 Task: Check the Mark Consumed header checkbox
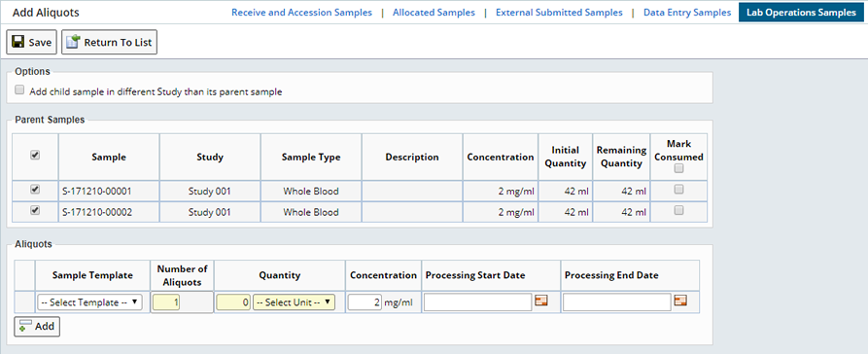[678, 168]
